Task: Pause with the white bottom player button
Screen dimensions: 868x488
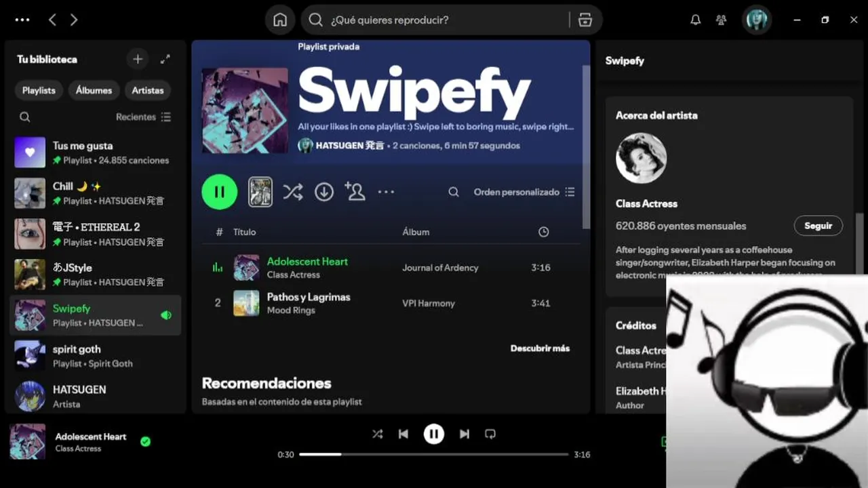Action: coord(434,434)
